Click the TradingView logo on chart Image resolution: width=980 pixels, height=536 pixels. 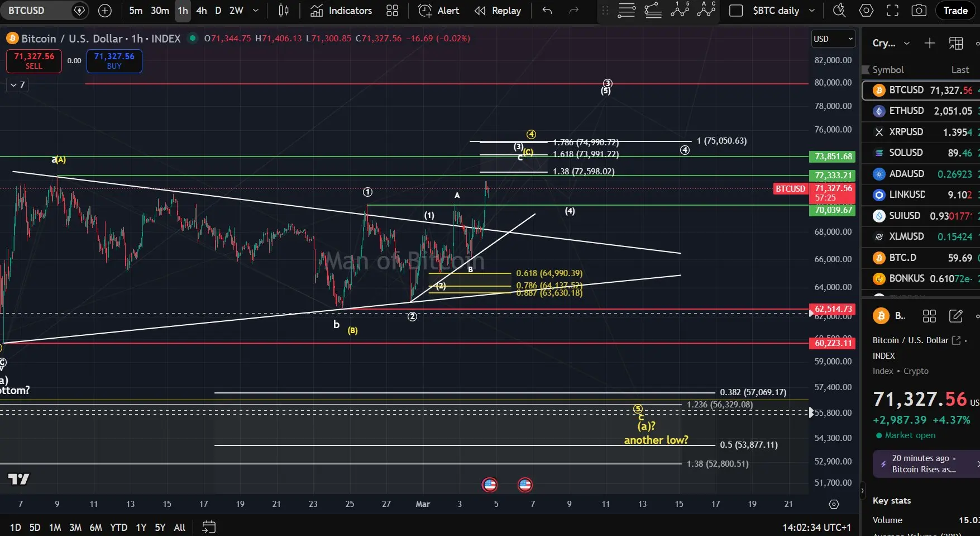click(18, 479)
